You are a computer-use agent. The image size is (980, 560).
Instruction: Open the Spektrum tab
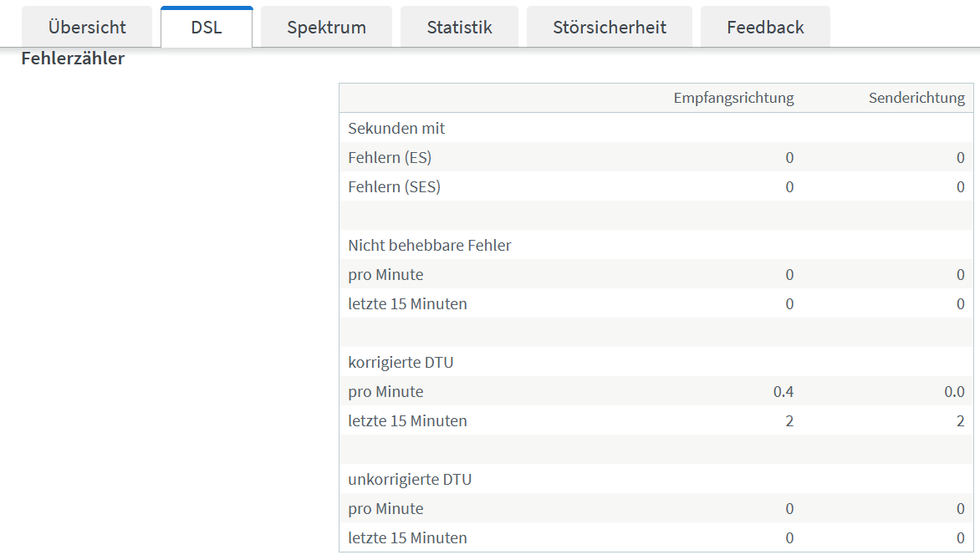326,27
